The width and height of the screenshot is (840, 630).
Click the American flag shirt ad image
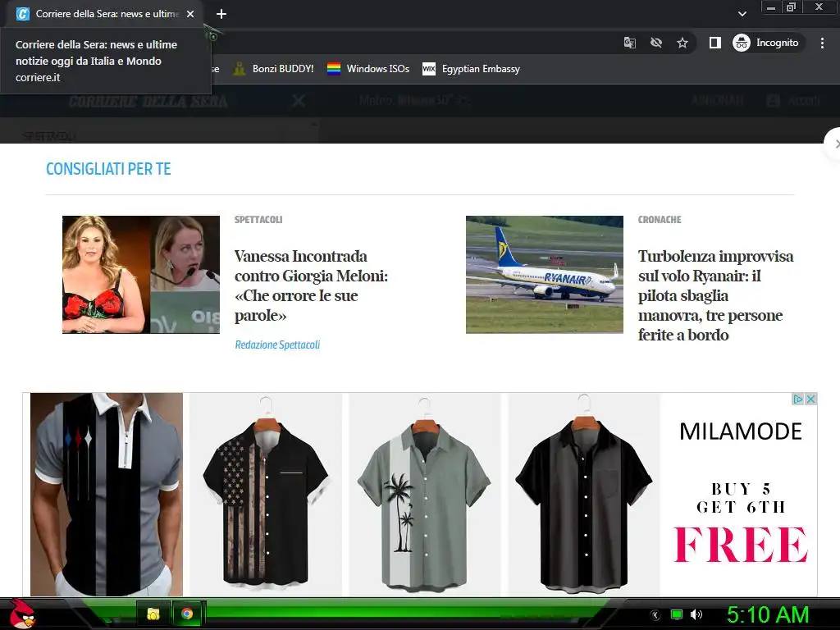pyautogui.click(x=266, y=495)
